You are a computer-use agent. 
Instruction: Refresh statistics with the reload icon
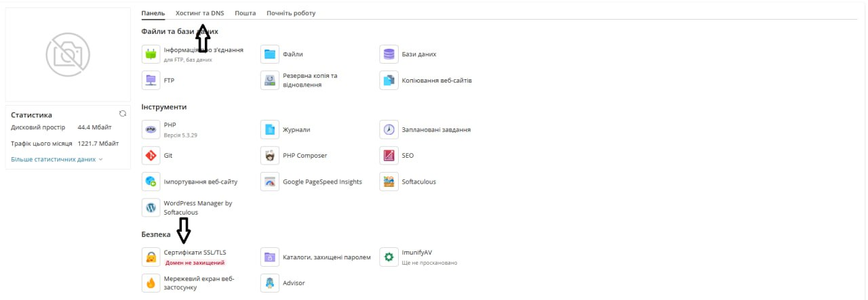pos(123,114)
